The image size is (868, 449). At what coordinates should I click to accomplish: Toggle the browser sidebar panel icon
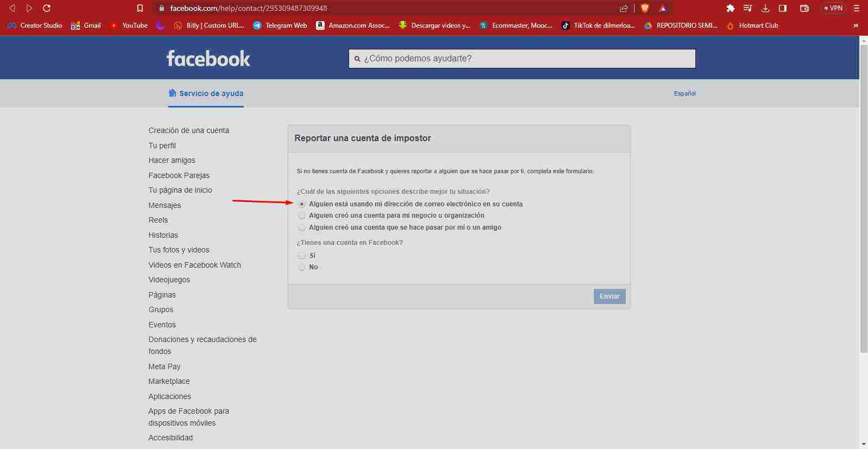pyautogui.click(x=783, y=8)
